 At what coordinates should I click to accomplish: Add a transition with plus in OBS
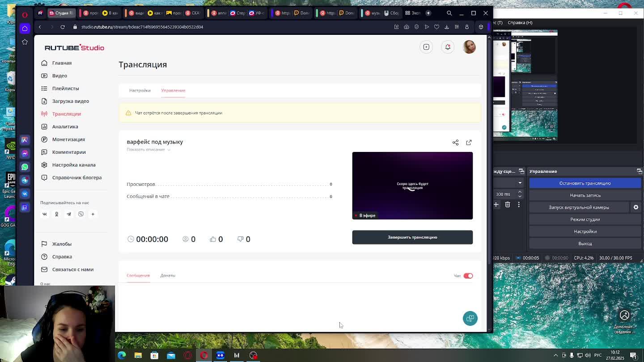click(x=496, y=205)
